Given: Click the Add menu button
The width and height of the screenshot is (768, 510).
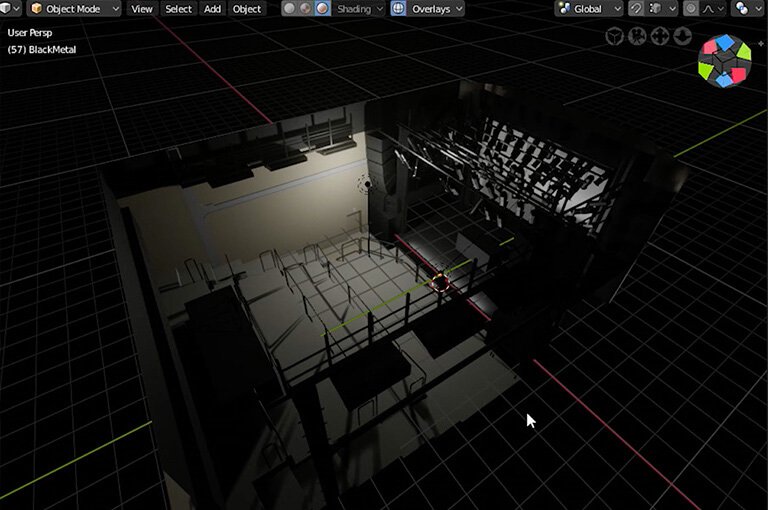Looking at the screenshot, I should click(212, 9).
